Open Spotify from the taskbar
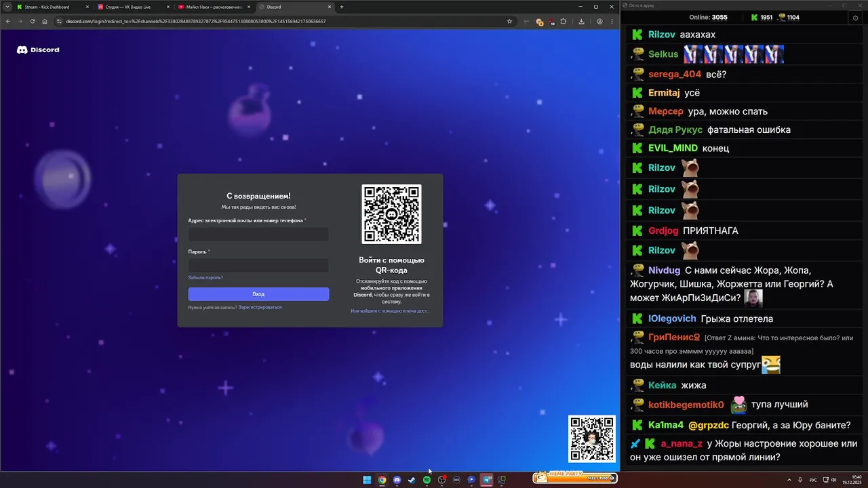The height and width of the screenshot is (488, 868). (x=427, y=480)
